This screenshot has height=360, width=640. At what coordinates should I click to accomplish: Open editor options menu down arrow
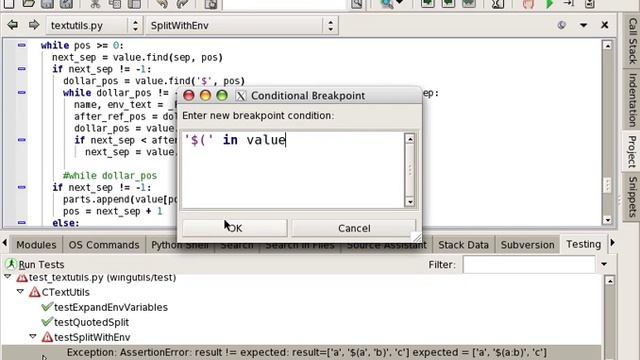point(584,25)
